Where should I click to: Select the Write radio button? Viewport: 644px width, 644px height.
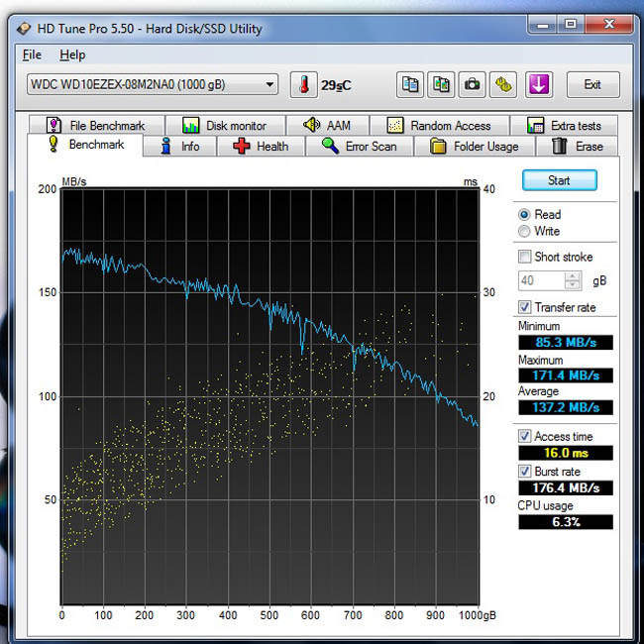[524, 231]
